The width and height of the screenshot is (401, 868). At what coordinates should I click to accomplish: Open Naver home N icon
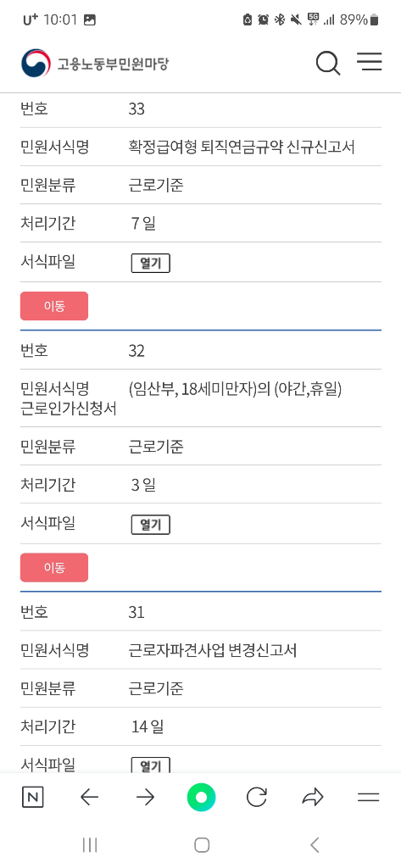[x=33, y=797]
